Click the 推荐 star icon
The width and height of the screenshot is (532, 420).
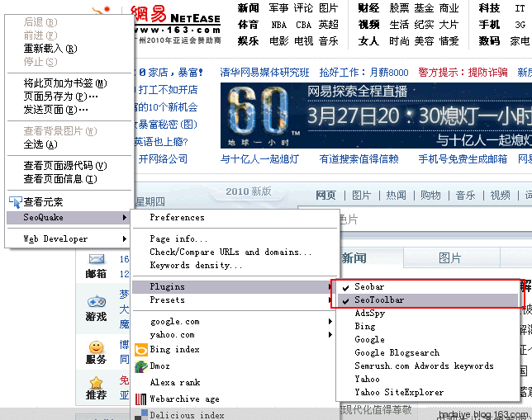point(97,382)
